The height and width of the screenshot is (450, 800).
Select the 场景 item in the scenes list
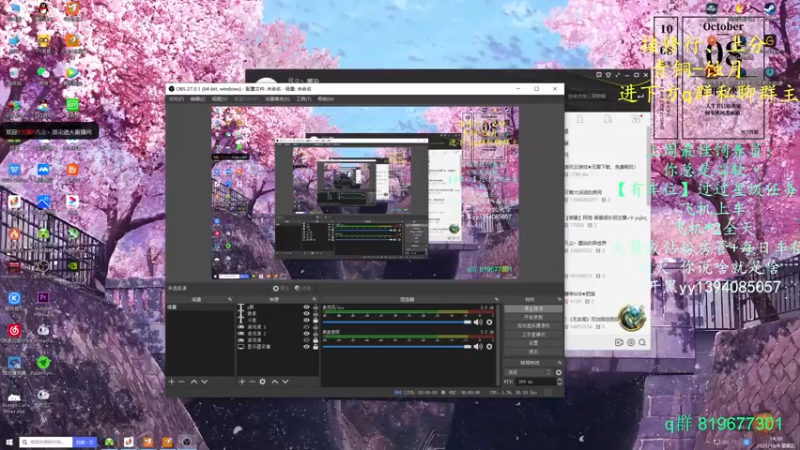point(201,307)
